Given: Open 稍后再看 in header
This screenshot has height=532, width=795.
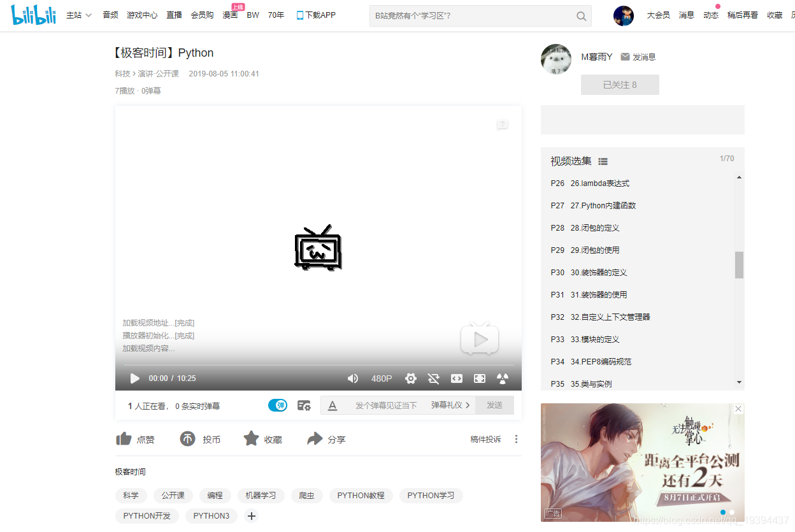Looking at the screenshot, I should (743, 15).
